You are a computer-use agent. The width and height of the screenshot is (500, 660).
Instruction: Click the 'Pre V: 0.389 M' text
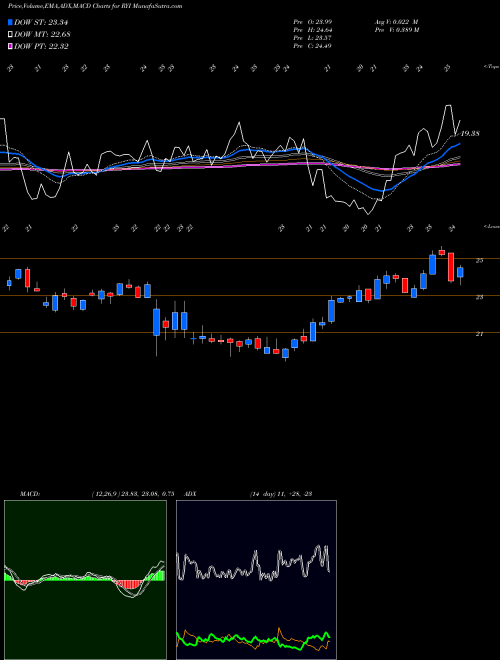point(396,30)
